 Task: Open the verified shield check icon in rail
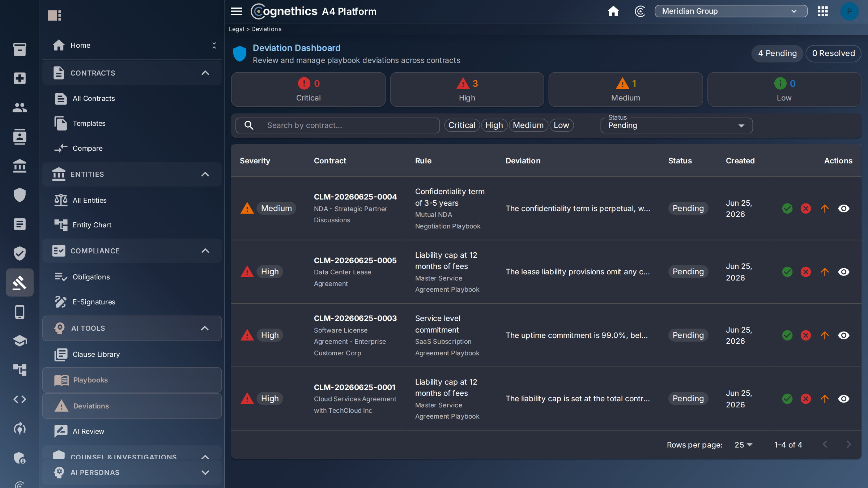(x=20, y=253)
